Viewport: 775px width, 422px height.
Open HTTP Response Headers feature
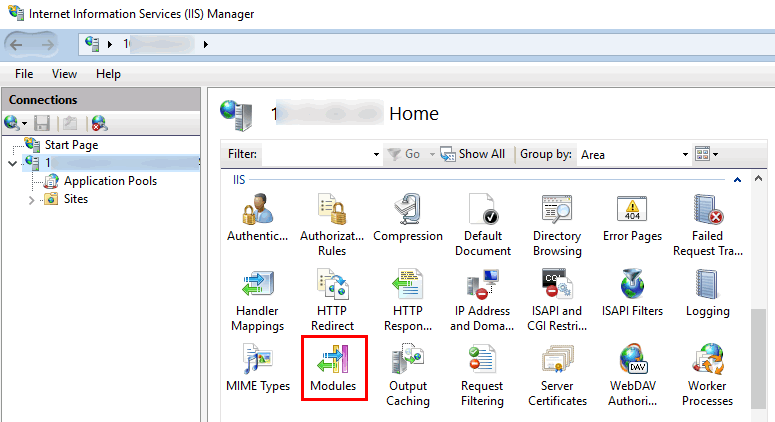[x=408, y=300]
